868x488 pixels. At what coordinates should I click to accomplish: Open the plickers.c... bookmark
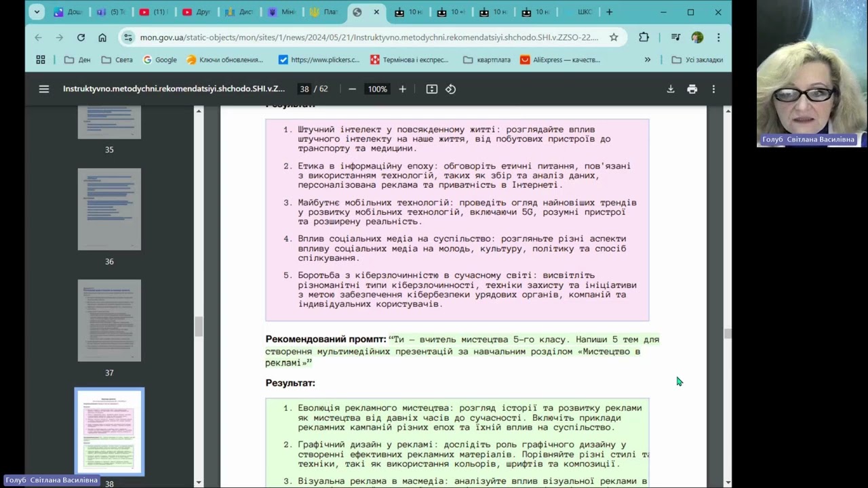[x=319, y=60]
